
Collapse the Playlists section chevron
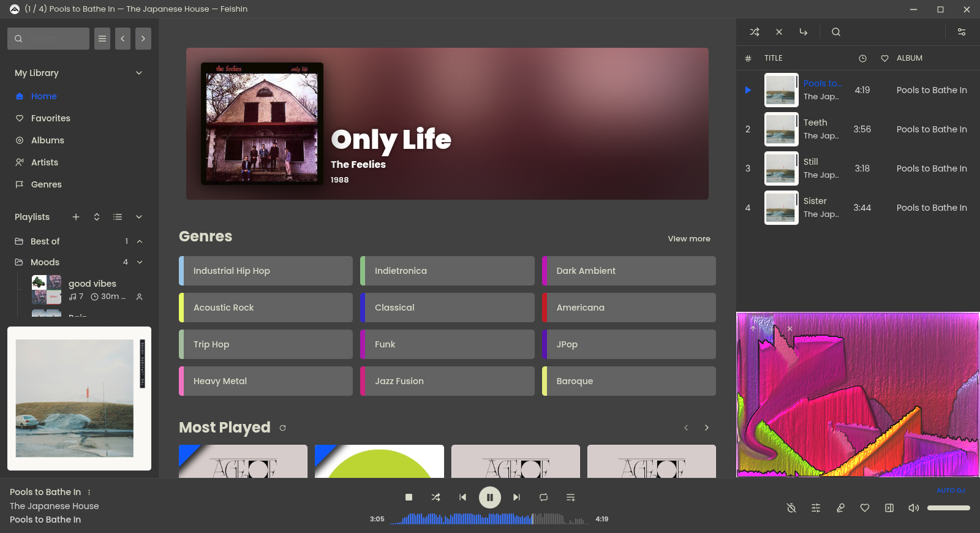(x=139, y=217)
